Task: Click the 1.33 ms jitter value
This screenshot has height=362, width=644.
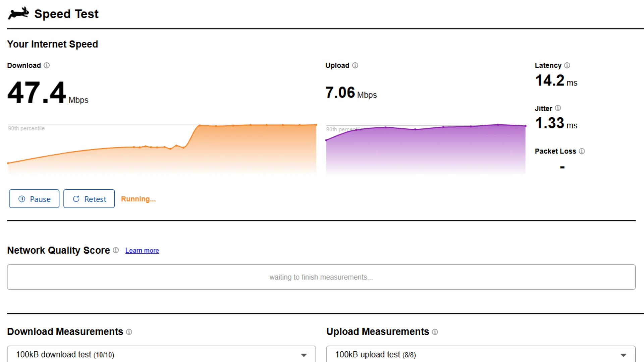Action: click(x=556, y=123)
